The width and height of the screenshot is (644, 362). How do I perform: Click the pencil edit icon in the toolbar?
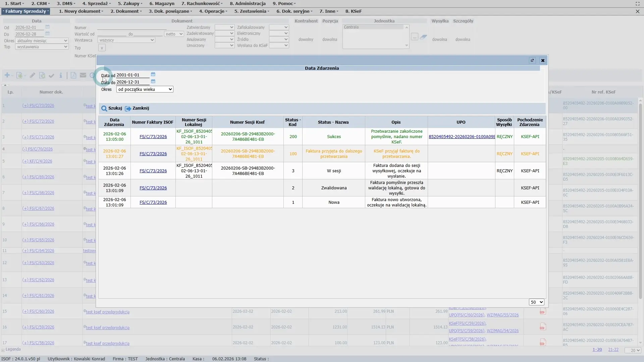tap(33, 75)
